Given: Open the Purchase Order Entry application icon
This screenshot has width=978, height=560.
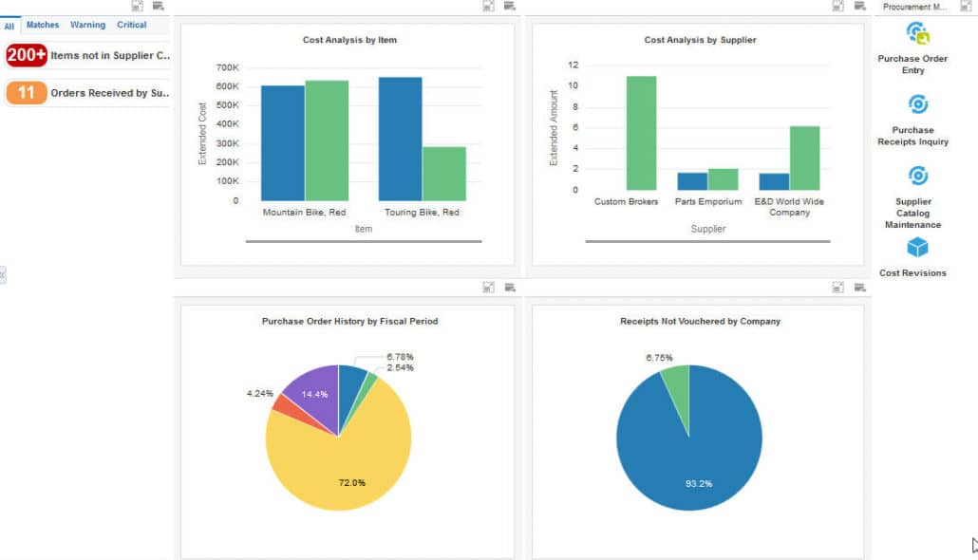Looking at the screenshot, I should 912,32.
